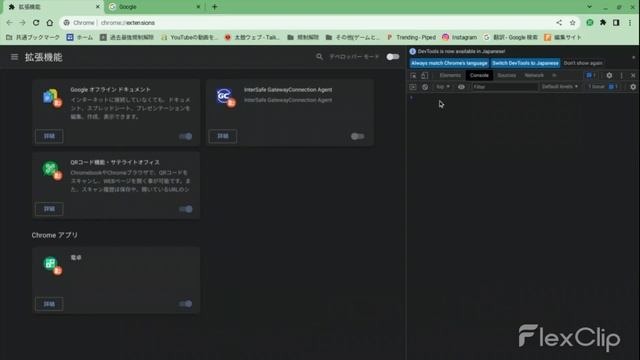Switch to the extensions browser tab
This screenshot has height=360, width=640.
pos(52,7)
